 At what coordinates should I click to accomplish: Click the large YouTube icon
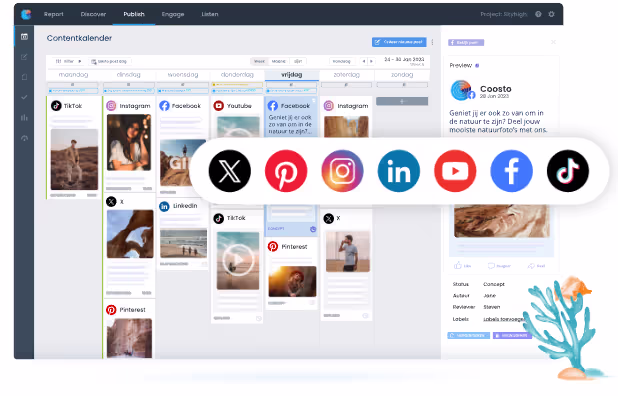[x=455, y=171]
